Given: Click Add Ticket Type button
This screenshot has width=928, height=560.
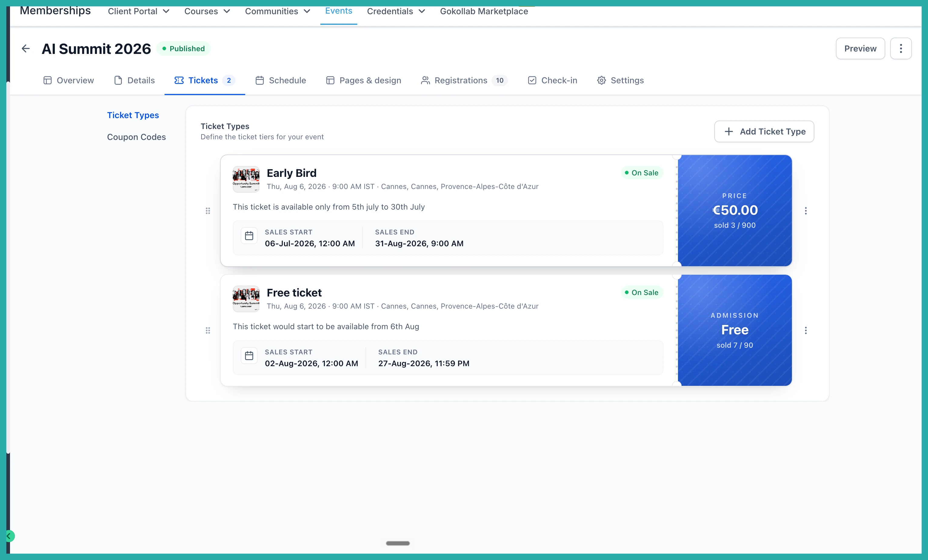Looking at the screenshot, I should [x=764, y=131].
